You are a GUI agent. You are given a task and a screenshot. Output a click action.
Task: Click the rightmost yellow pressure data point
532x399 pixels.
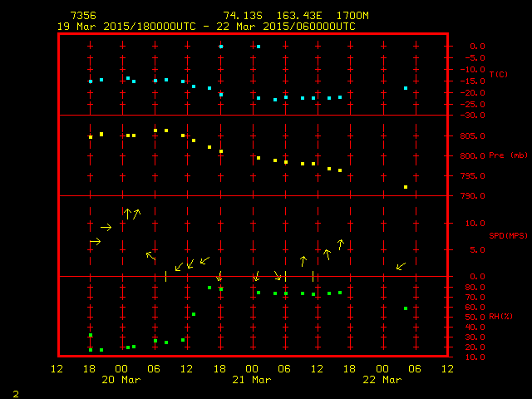406,187
